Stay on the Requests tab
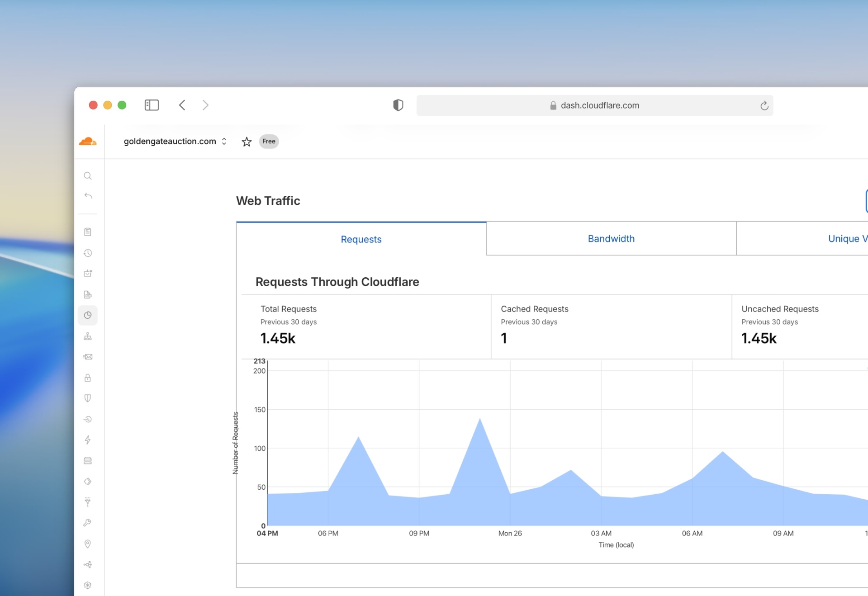Screen dimensions: 868x596 click(361, 239)
